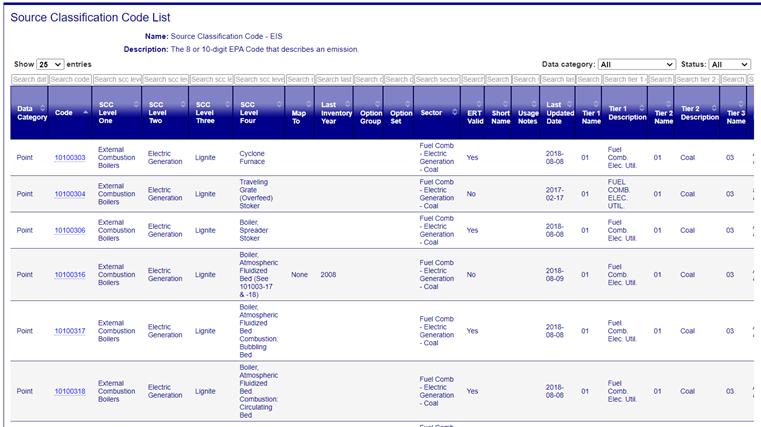Click ERT Valid 'No' in row 10100316
This screenshot has height=427, width=761.
[x=471, y=275]
